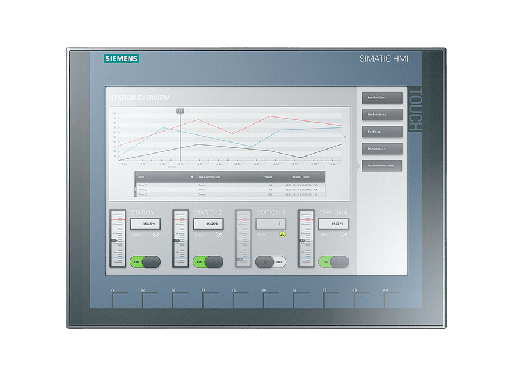Click the Station 3 vertical level gauge
Image resolution: width=512 pixels, height=376 pixels.
243,238
